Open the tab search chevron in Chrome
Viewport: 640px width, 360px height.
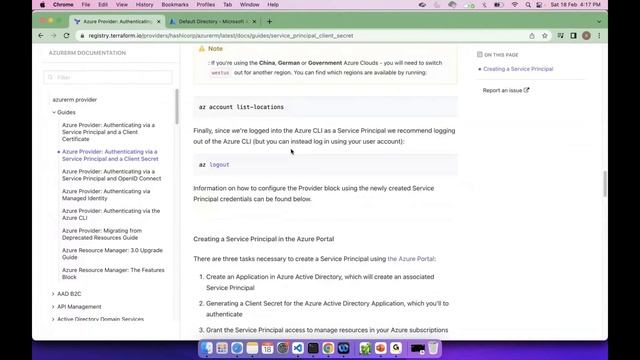pos(599,22)
